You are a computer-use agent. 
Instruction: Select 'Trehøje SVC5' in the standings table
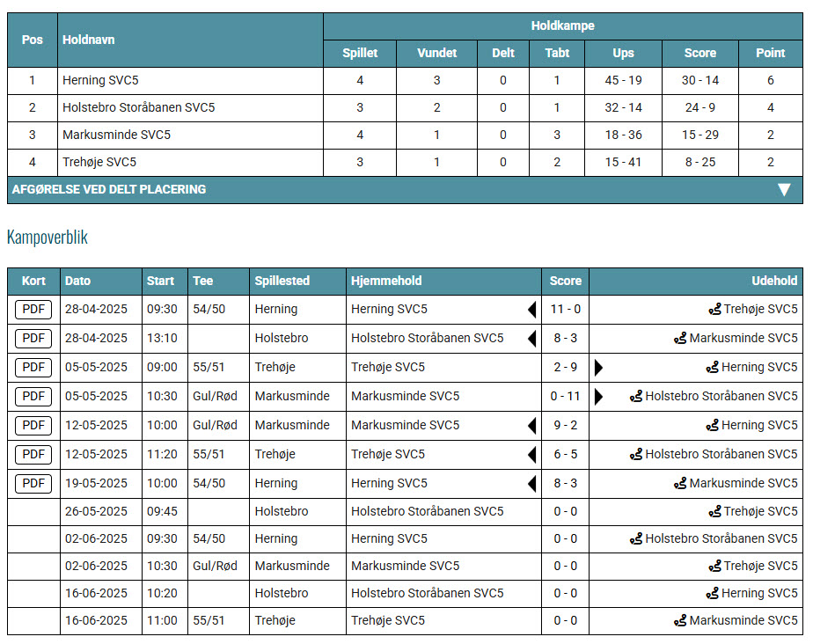pos(99,162)
